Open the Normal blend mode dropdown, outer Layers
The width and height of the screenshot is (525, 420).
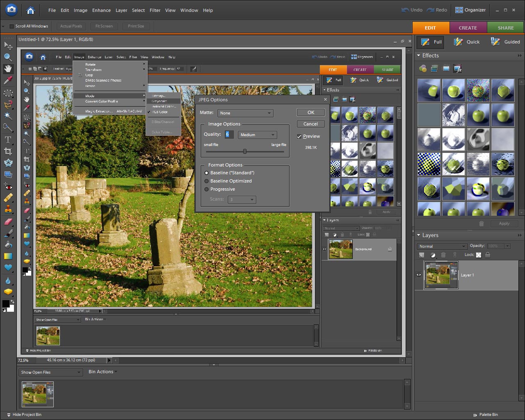click(x=442, y=246)
